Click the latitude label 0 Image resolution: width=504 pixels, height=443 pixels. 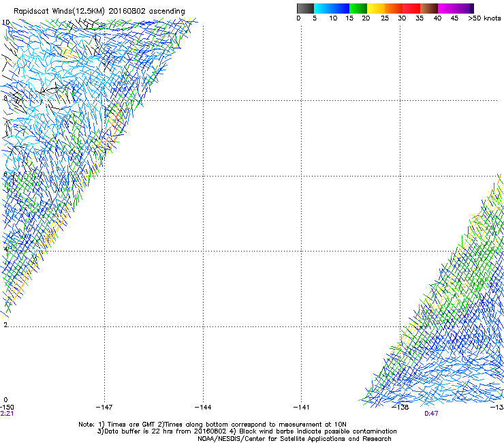click(5, 400)
